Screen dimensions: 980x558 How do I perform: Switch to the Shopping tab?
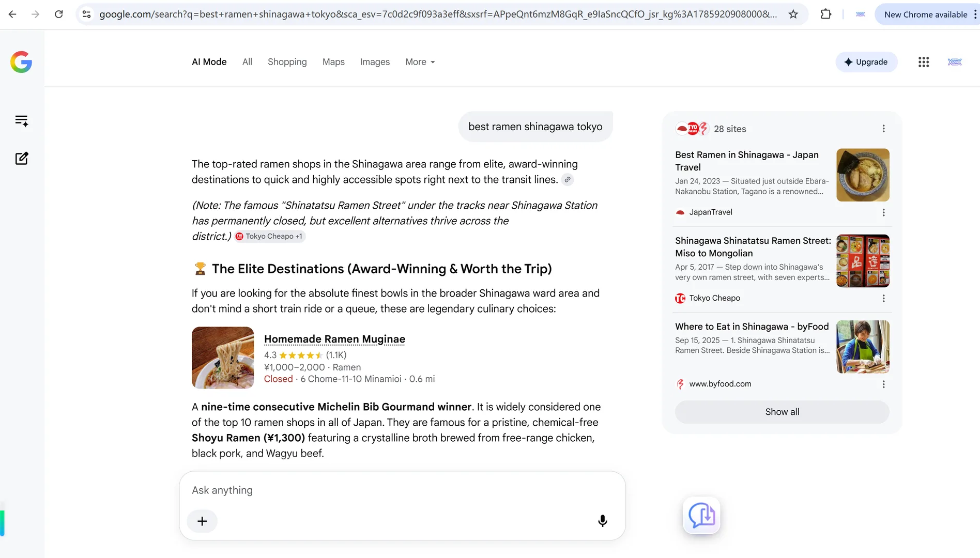pos(287,62)
